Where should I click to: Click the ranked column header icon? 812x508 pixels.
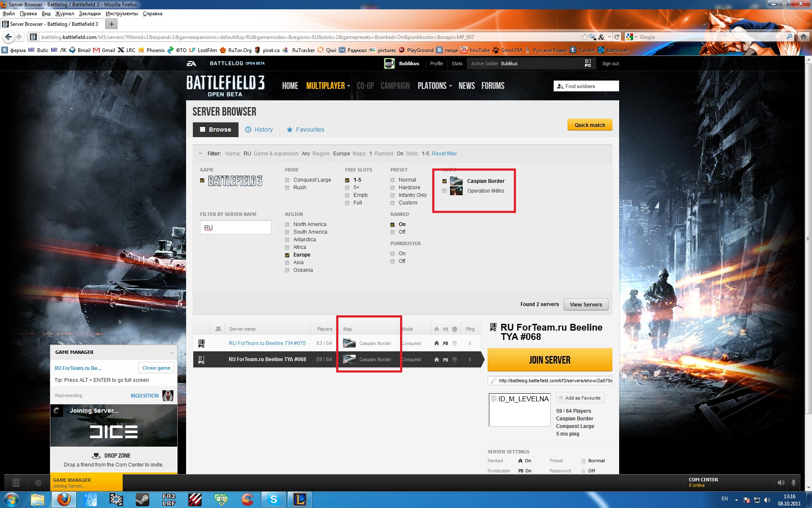point(436,329)
